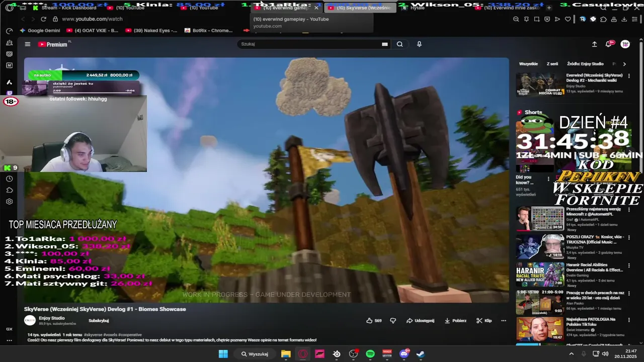
Task: Dislike the SkyVerse devlog video
Action: [393, 321]
